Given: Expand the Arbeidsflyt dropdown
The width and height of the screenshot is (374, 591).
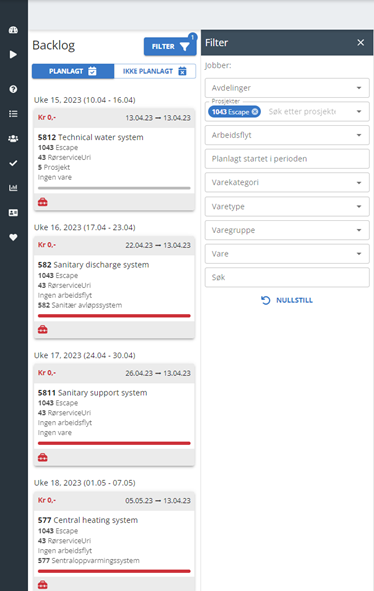Looking at the screenshot, I should [287, 135].
